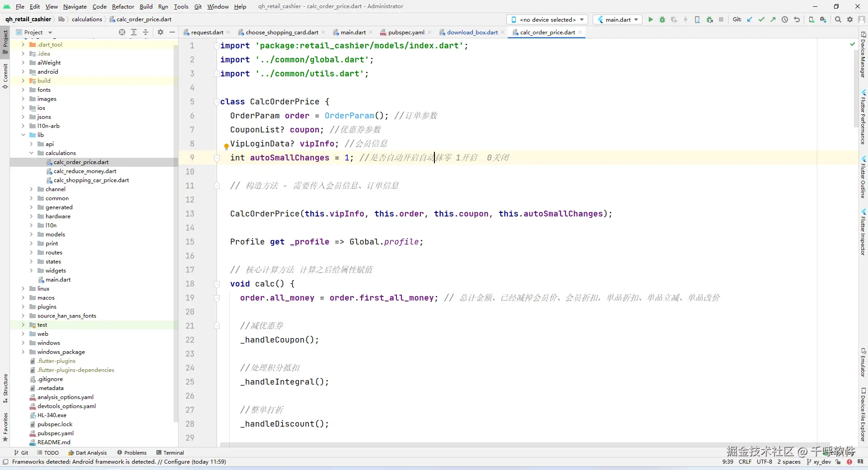The image size is (868, 470).
Task: Click the Stop process square icon
Action: pos(721,19)
